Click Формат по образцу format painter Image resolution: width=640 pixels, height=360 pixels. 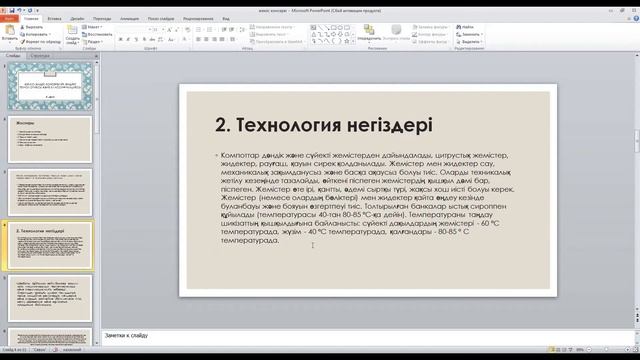point(41,42)
